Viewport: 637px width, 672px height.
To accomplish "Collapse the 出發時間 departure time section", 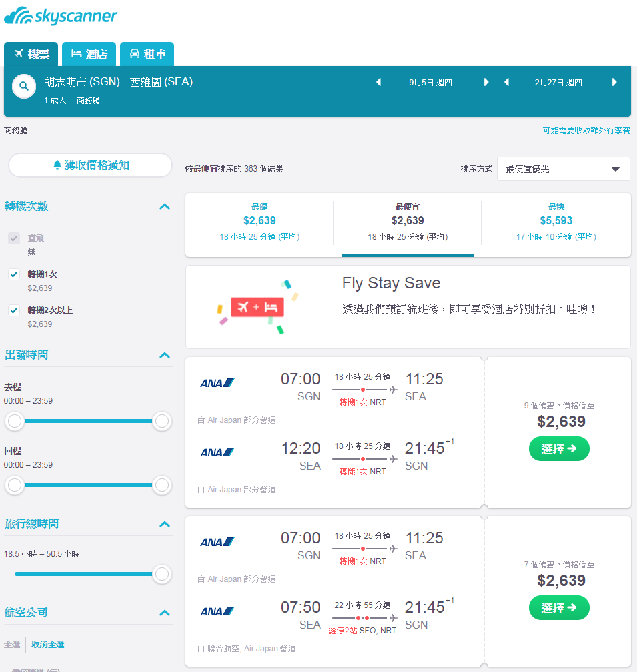I will point(165,355).
